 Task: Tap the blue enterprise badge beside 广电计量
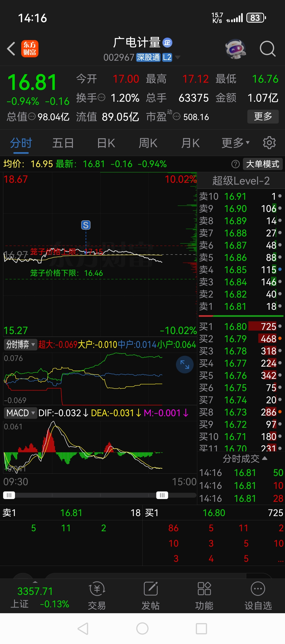coord(167,43)
